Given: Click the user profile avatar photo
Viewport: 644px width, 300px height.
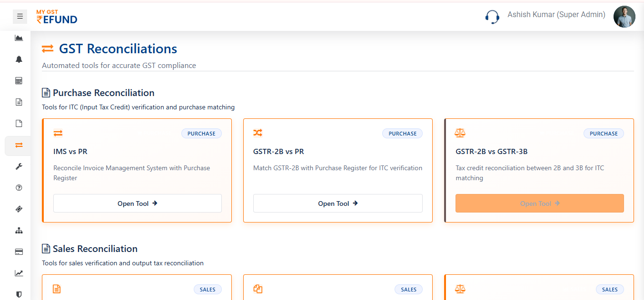Looking at the screenshot, I should point(624,17).
